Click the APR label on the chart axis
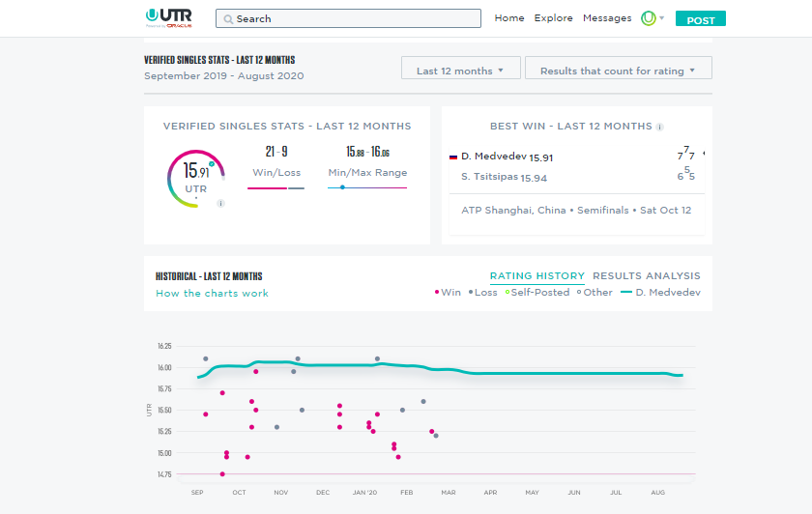Screen dimensions: 812x514 tap(490, 492)
